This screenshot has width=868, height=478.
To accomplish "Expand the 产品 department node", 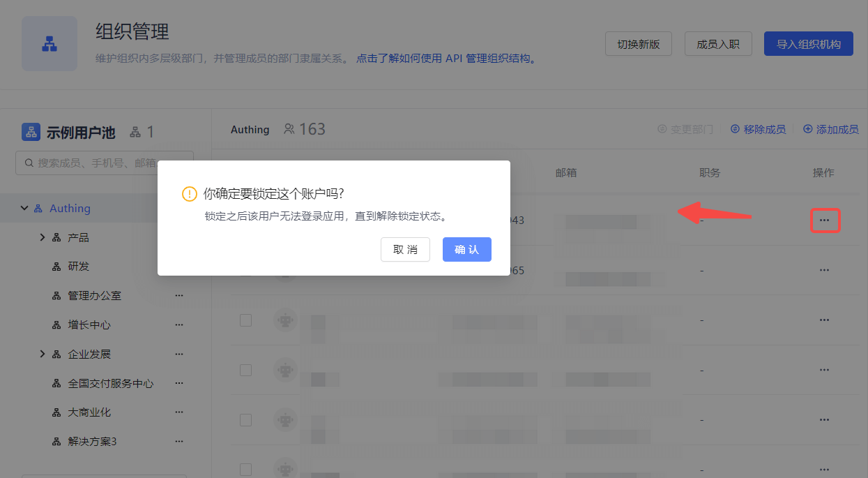I will click(x=43, y=238).
